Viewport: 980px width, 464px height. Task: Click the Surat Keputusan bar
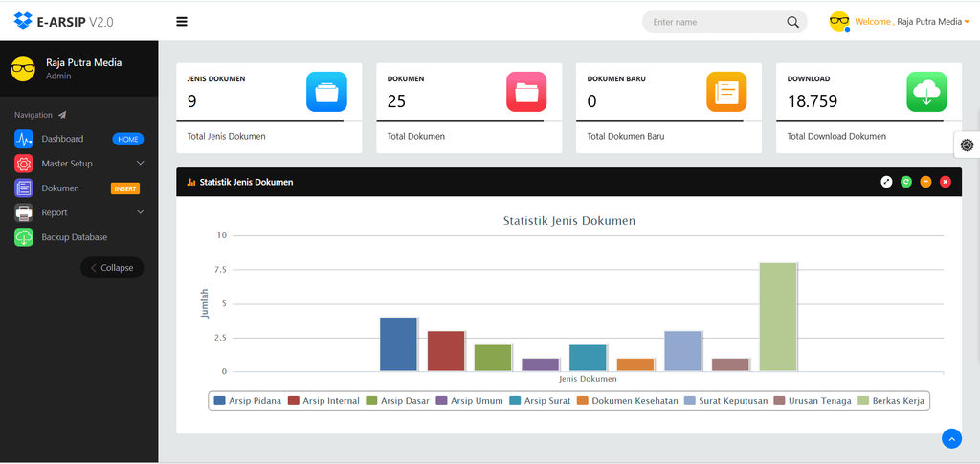[682, 351]
